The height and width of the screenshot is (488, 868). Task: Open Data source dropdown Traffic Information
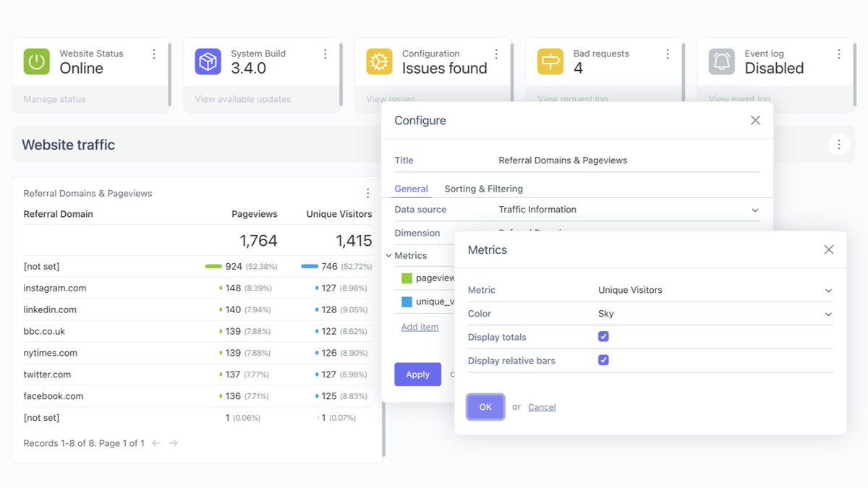coord(629,210)
